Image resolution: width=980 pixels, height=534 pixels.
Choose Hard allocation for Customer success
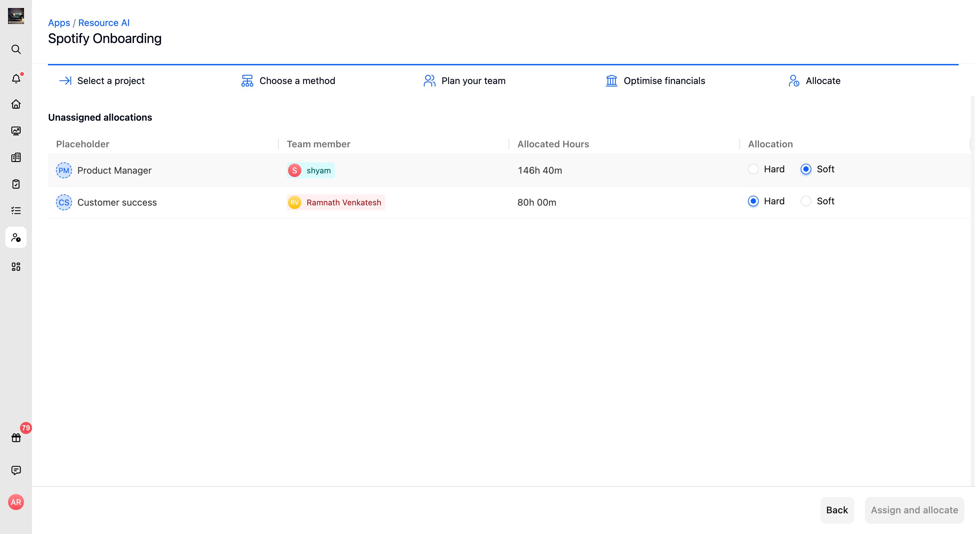tap(753, 201)
